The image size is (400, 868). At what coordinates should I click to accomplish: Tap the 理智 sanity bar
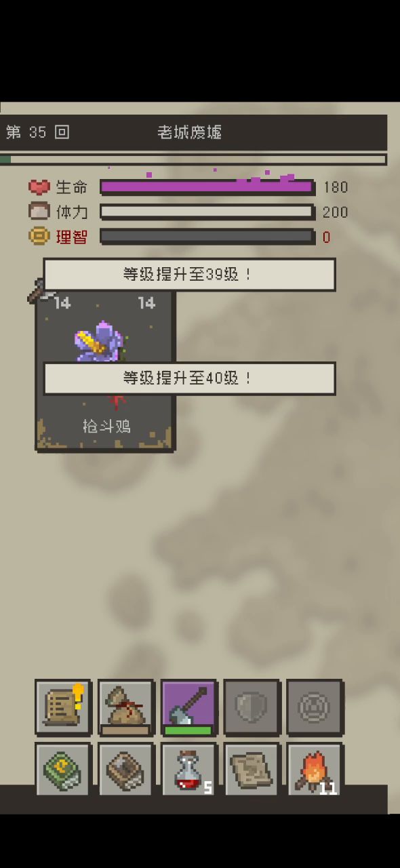207,237
